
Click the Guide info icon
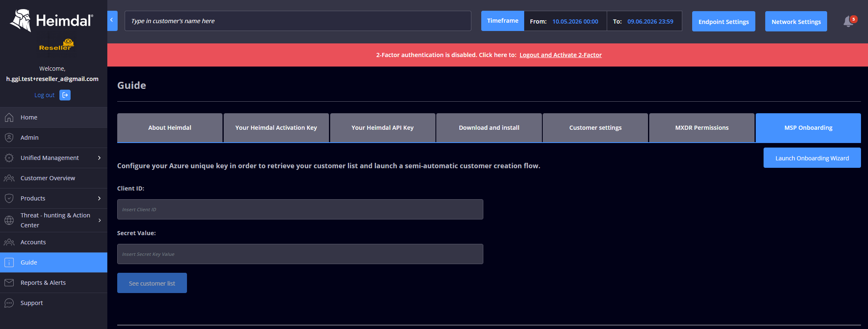pyautogui.click(x=9, y=262)
